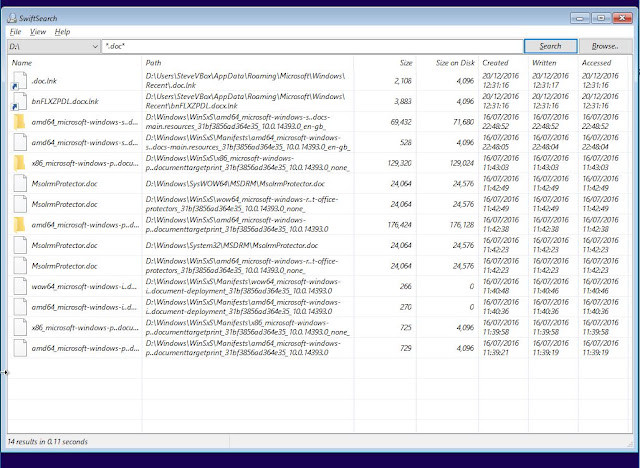Maximize the SwiftSearch window
This screenshot has height=468, width=640.
tap(601, 18)
